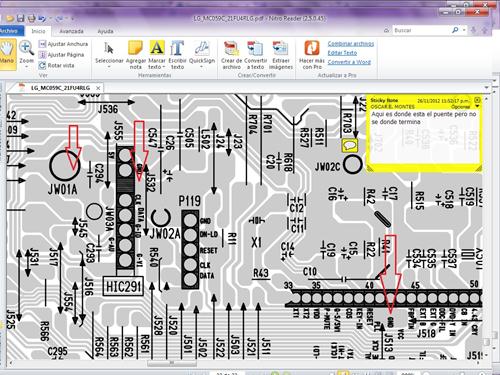Follow the Combinar archivos link
Image resolution: width=500 pixels, height=375 pixels.
351,44
